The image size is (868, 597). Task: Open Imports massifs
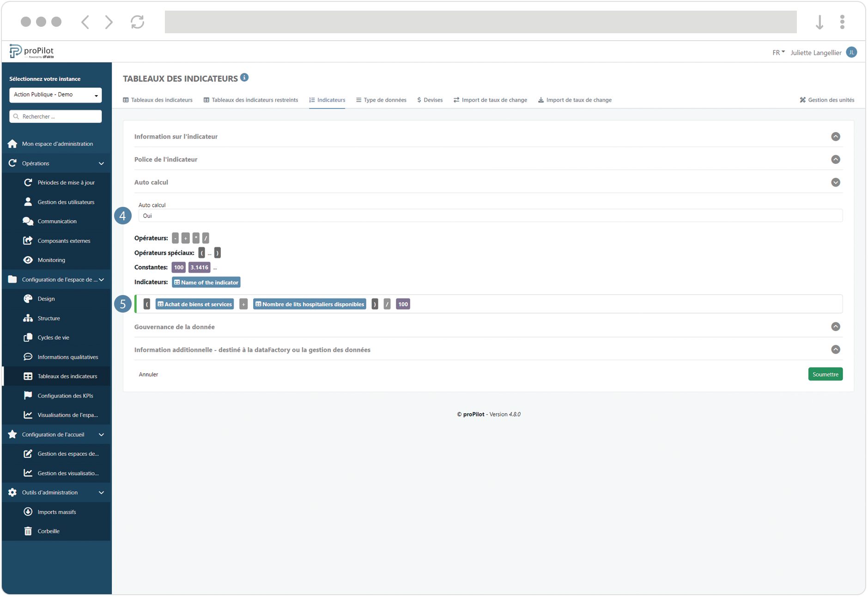click(56, 511)
